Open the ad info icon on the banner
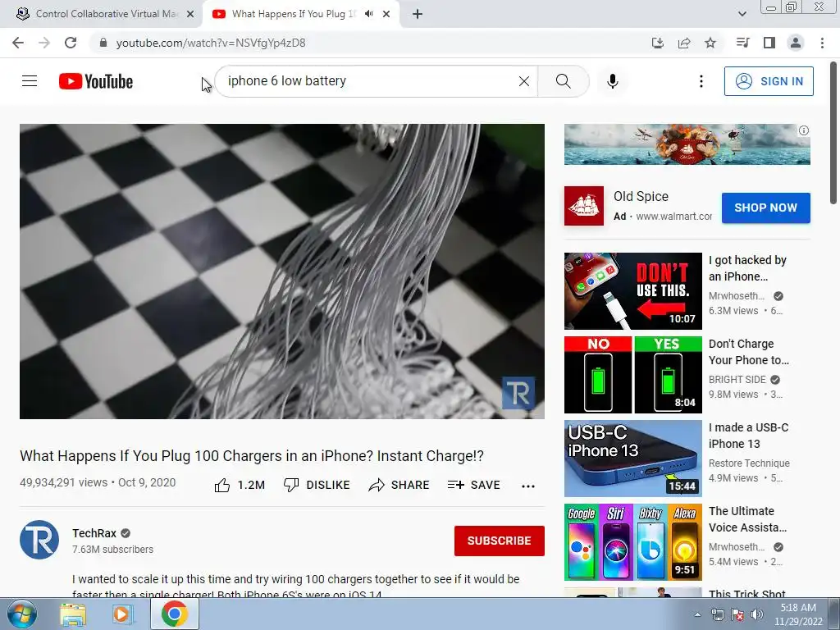The width and height of the screenshot is (840, 630). [x=804, y=130]
